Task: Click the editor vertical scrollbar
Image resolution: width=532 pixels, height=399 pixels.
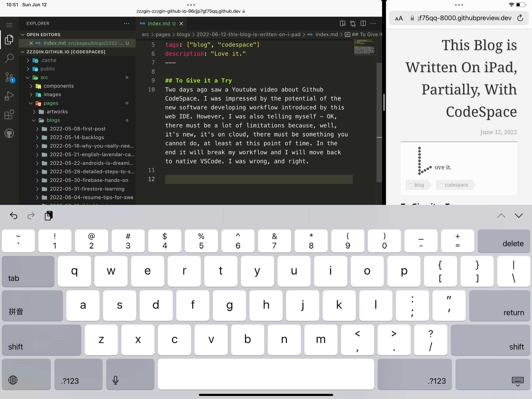Action: (x=379, y=122)
